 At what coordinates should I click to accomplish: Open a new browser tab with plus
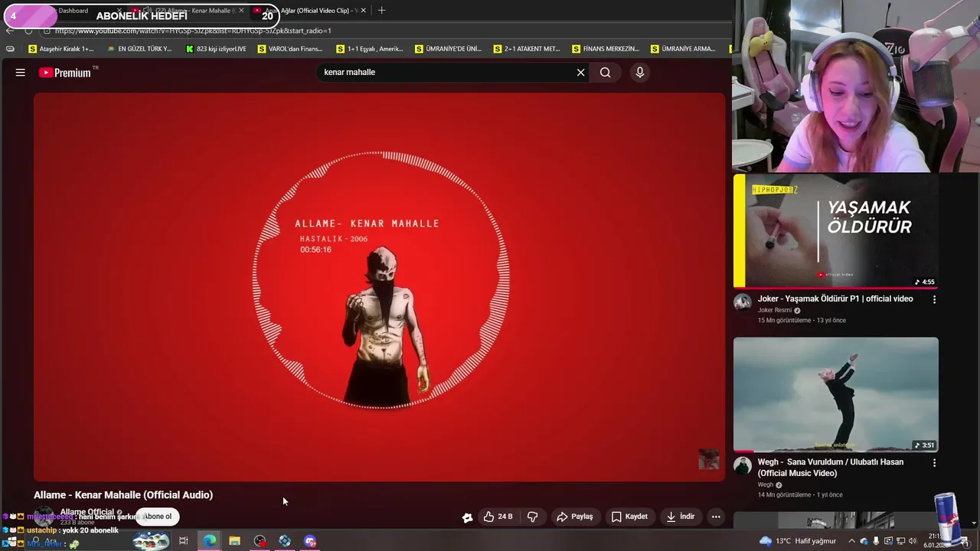pos(381,11)
